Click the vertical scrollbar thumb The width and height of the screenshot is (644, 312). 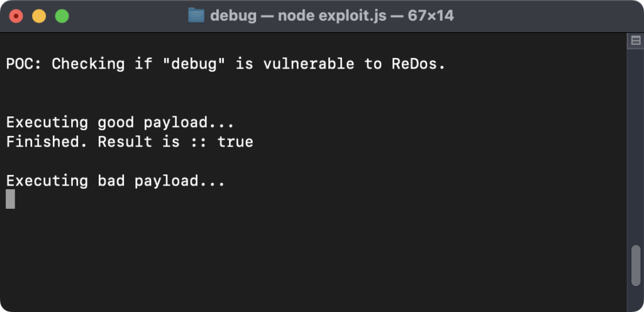[x=636, y=265]
